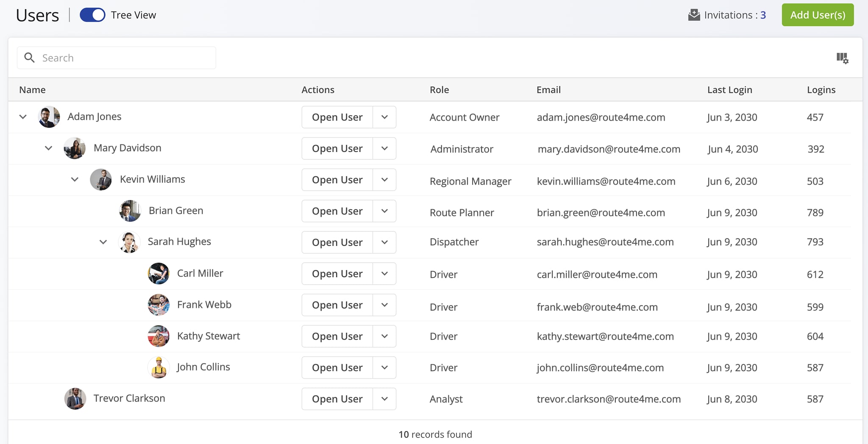This screenshot has width=868, height=444.
Task: Click the Role column header
Action: pos(440,90)
